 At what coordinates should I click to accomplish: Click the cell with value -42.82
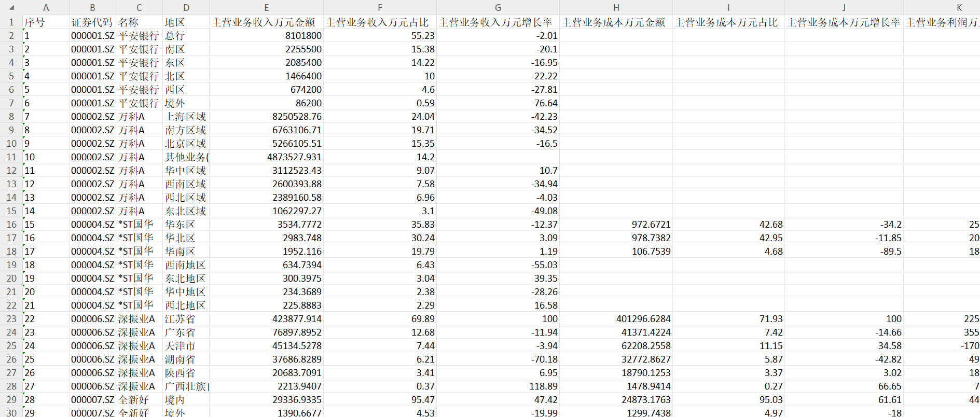coord(844,359)
